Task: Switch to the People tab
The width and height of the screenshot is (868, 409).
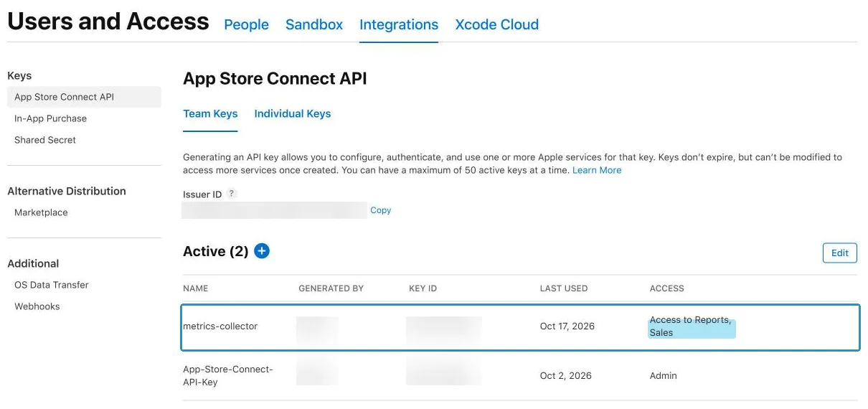Action: [x=246, y=24]
